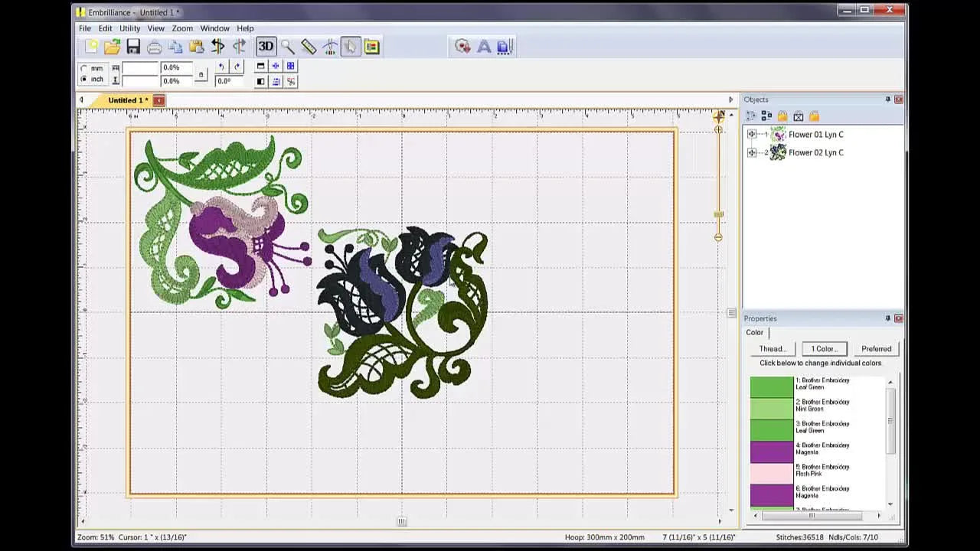Open the Utility menu
Image resolution: width=980 pixels, height=551 pixels.
click(x=129, y=28)
